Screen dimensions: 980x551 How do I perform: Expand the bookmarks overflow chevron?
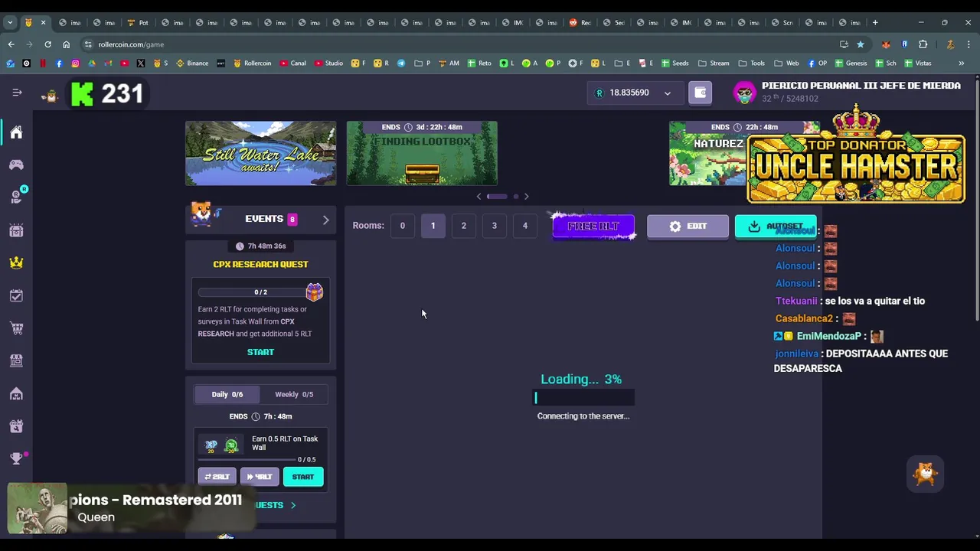(961, 63)
